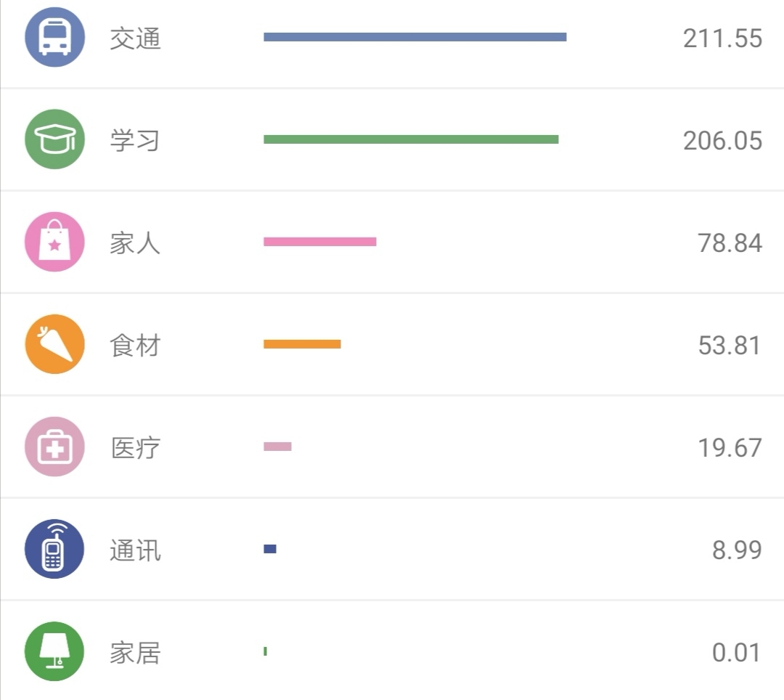Click the orange 食材 spending bar

click(x=302, y=344)
